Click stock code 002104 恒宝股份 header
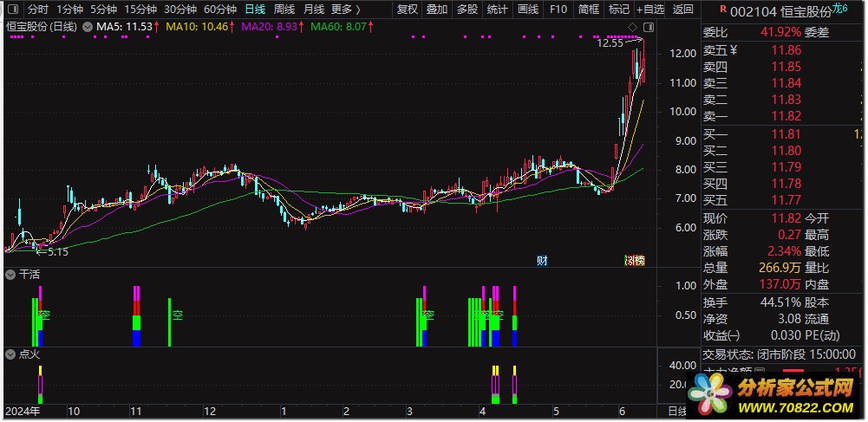This screenshot has height=422, width=868. coord(780,10)
